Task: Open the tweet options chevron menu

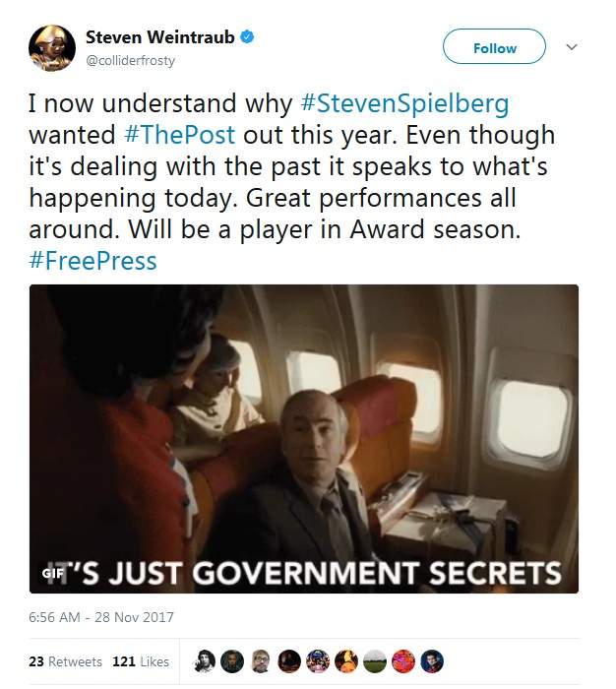Action: click(571, 46)
